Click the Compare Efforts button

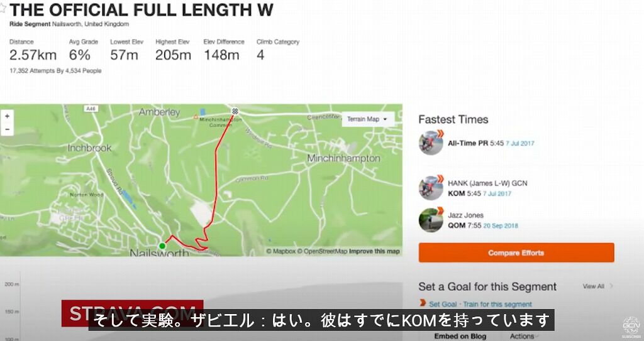coord(516,253)
